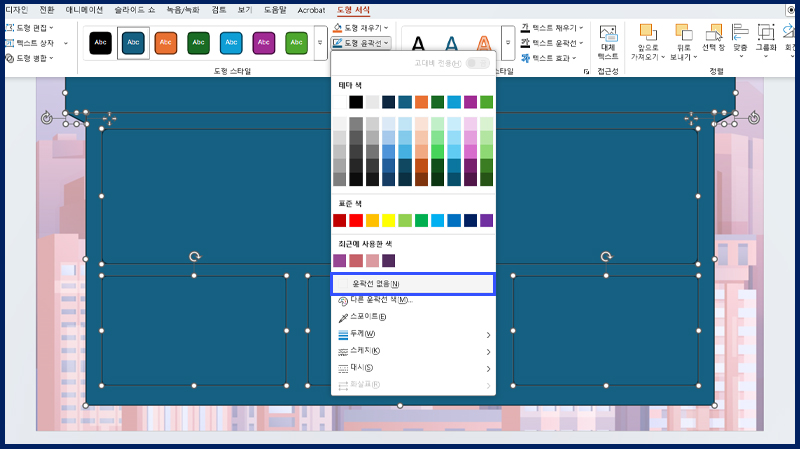Click the 앞으로 가져오기 bring forward icon
Screen dimensions: 800x449
tap(648, 32)
